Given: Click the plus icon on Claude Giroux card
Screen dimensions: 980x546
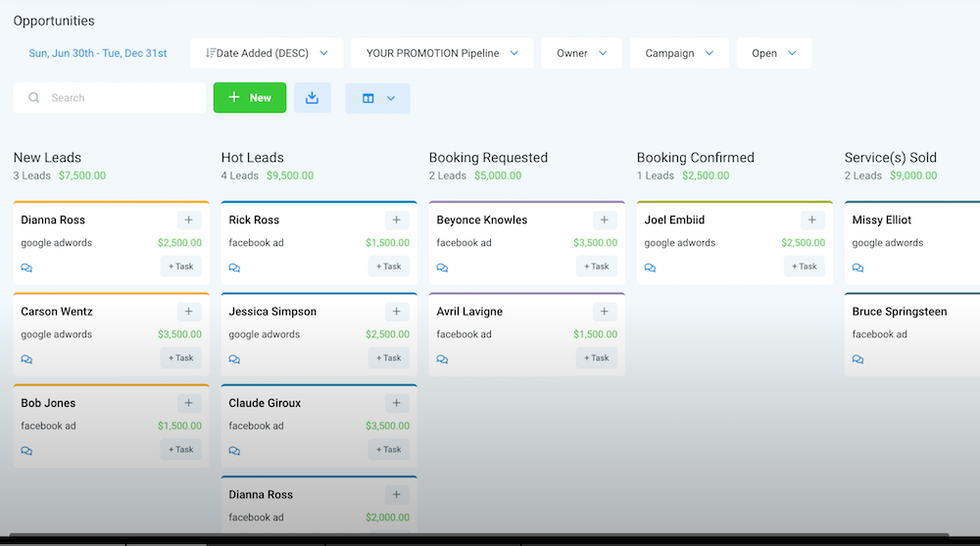Looking at the screenshot, I should [x=396, y=403].
